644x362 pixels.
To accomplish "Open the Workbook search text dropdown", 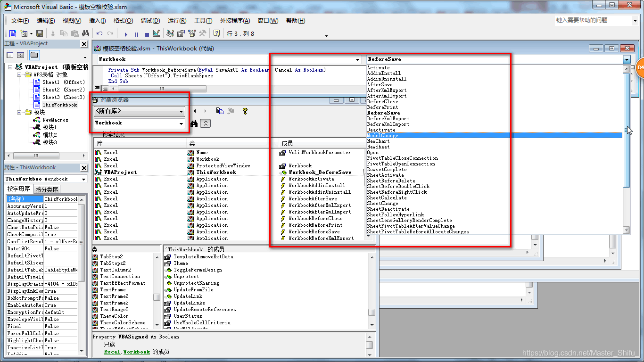I will pyautogui.click(x=181, y=124).
